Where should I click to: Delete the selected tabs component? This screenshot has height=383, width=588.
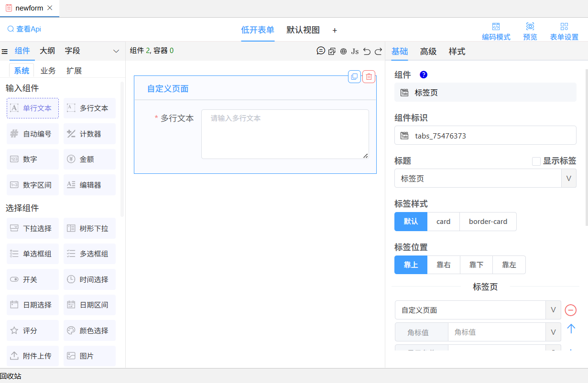[x=369, y=76]
